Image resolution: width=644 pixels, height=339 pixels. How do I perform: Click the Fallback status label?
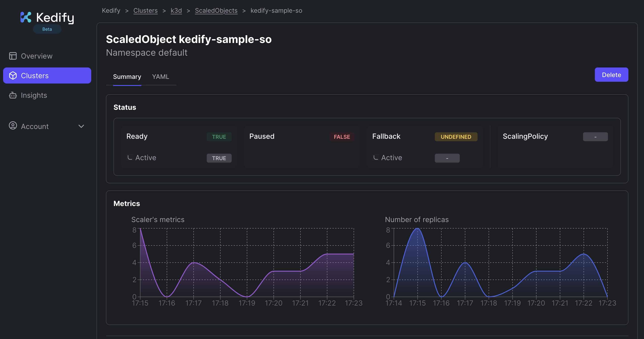[386, 136]
